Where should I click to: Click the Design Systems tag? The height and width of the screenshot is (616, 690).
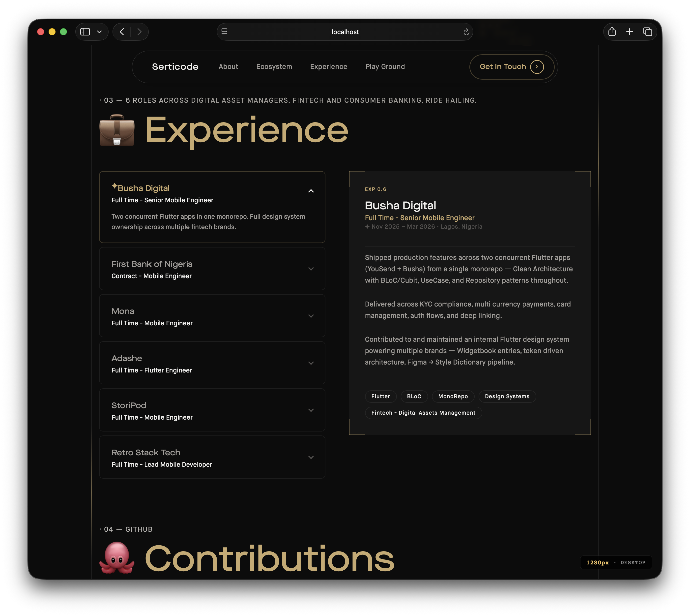coord(507,396)
